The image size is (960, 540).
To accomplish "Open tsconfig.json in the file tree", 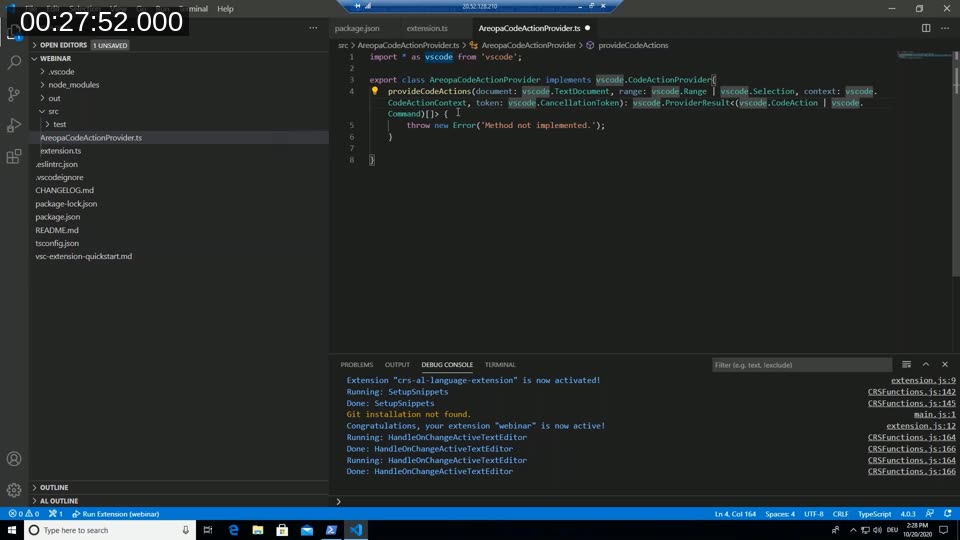I will coord(57,243).
